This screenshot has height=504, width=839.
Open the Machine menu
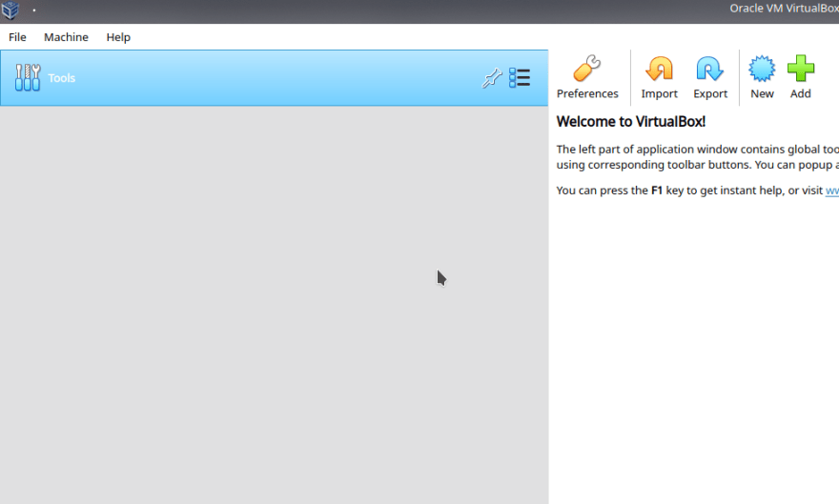66,37
